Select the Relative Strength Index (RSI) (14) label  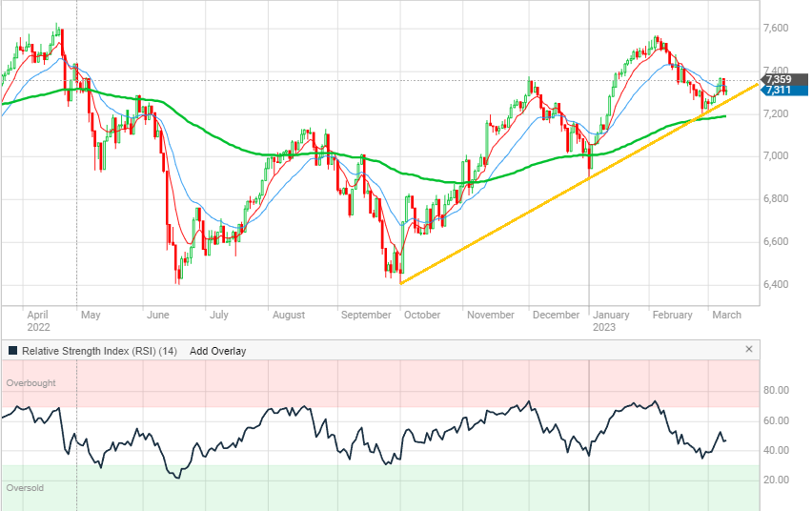point(100,351)
